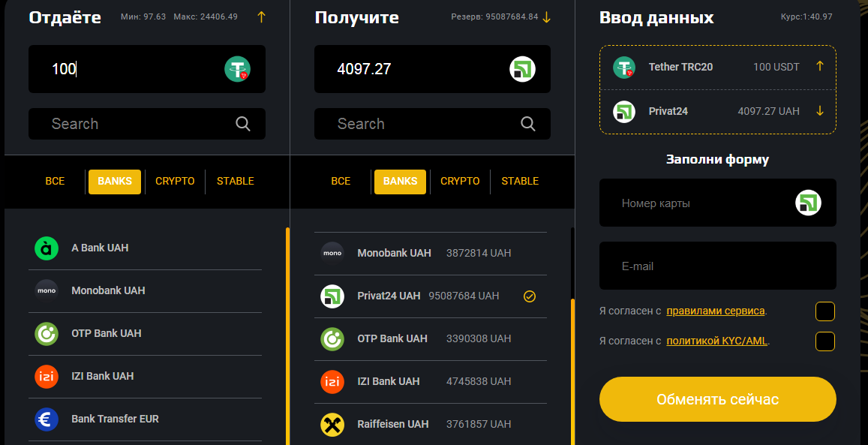Image resolution: width=868 pixels, height=445 pixels.
Task: Click the receive amount field showing 4097.27
Action: tap(432, 69)
